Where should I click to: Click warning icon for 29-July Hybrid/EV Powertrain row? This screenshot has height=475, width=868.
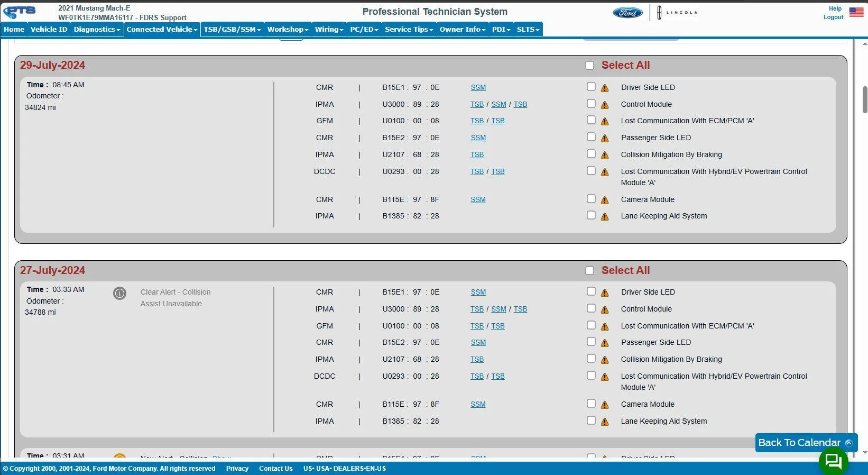(605, 172)
